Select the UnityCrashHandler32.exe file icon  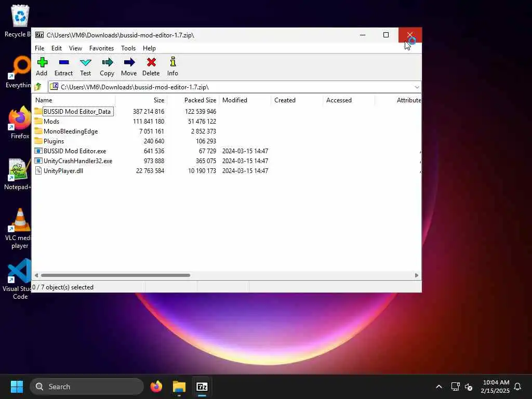click(x=38, y=161)
